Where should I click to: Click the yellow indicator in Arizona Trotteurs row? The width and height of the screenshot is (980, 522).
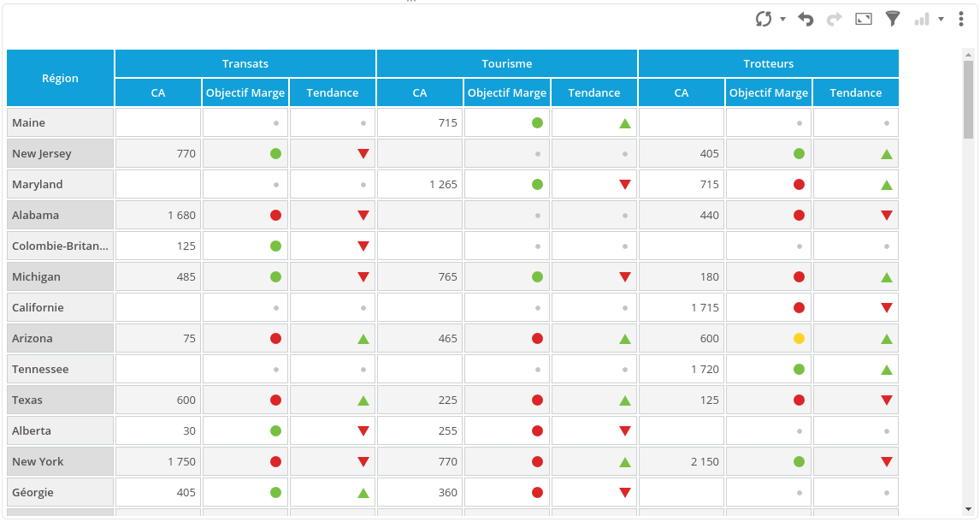pos(799,339)
